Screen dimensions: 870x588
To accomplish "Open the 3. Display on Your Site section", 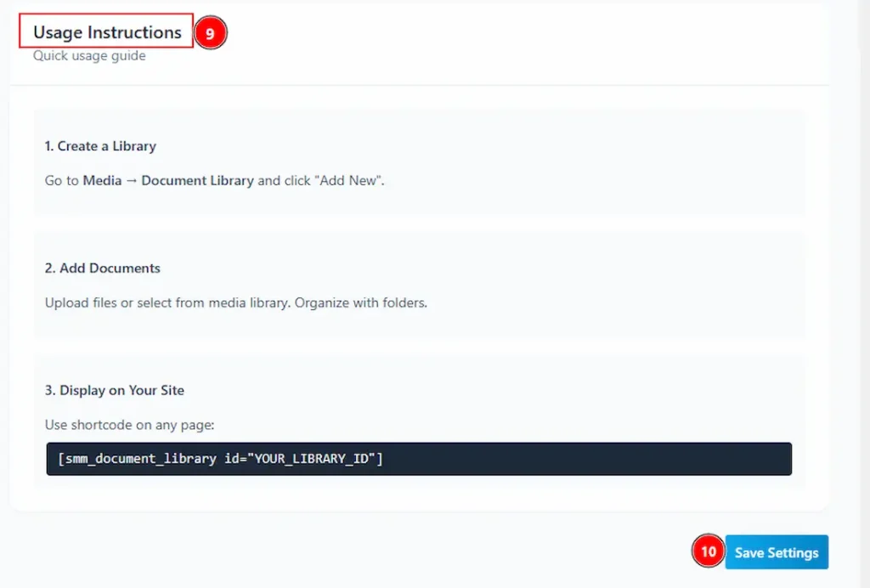I will click(x=115, y=390).
